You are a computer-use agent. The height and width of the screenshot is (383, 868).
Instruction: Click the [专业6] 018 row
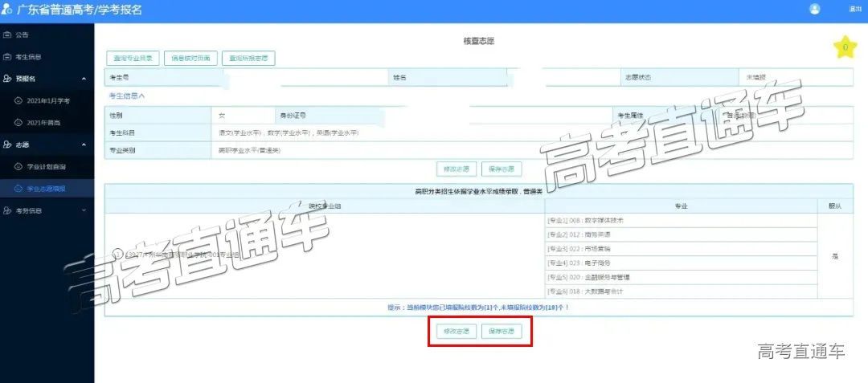[x=682, y=291]
